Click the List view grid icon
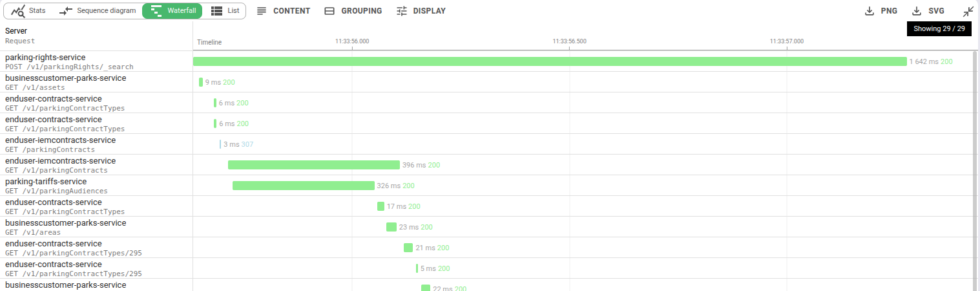The height and width of the screenshot is (291, 980). (217, 11)
